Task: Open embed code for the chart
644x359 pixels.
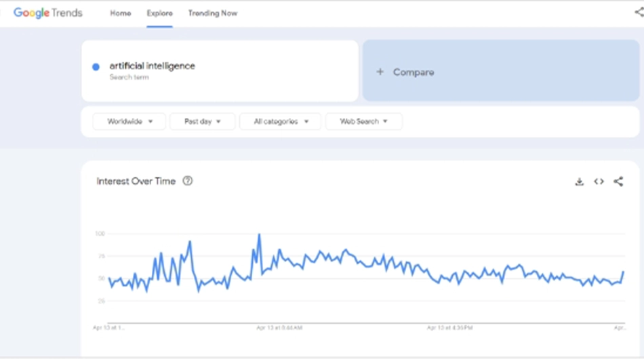Action: click(x=599, y=182)
